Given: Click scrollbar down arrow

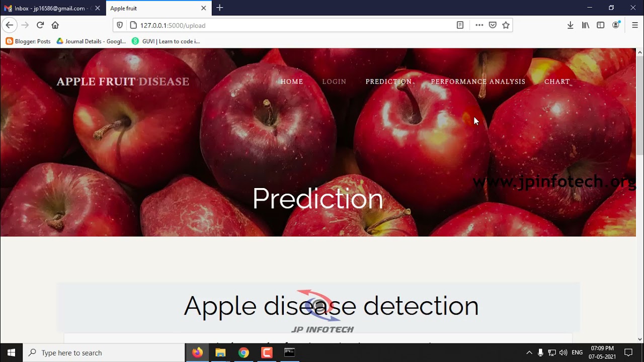Looking at the screenshot, I should (640, 339).
